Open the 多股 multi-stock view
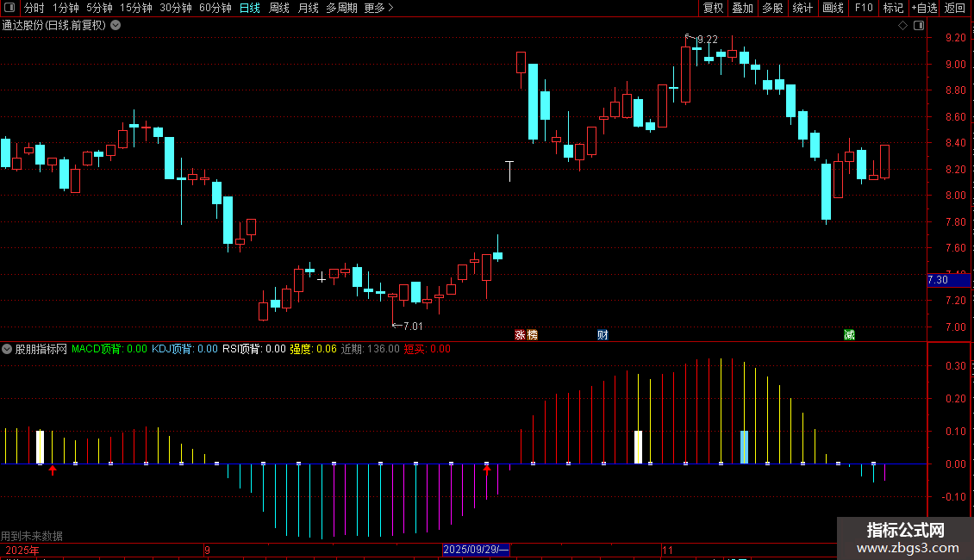This screenshot has height=560, width=974. (772, 8)
